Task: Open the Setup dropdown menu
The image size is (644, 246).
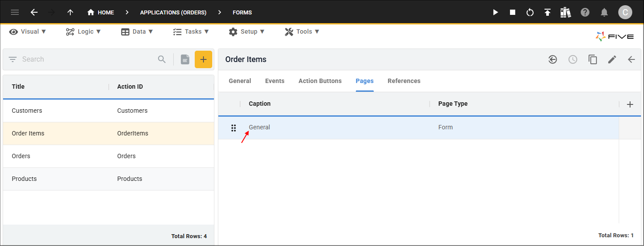Action: [x=247, y=31]
